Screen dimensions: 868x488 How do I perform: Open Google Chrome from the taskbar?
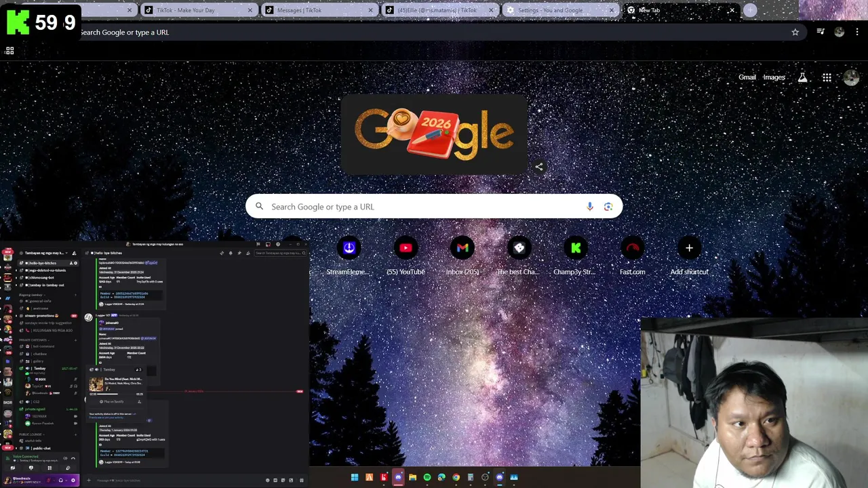pos(456,477)
